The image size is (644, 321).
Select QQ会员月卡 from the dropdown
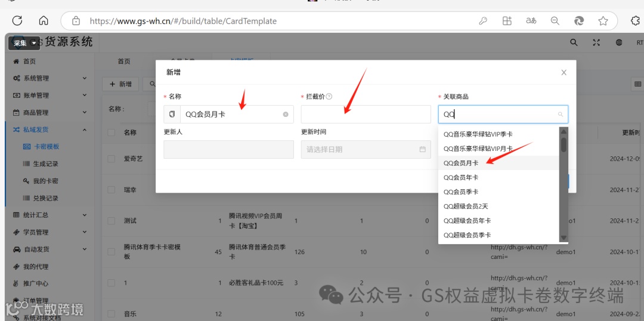click(499, 163)
